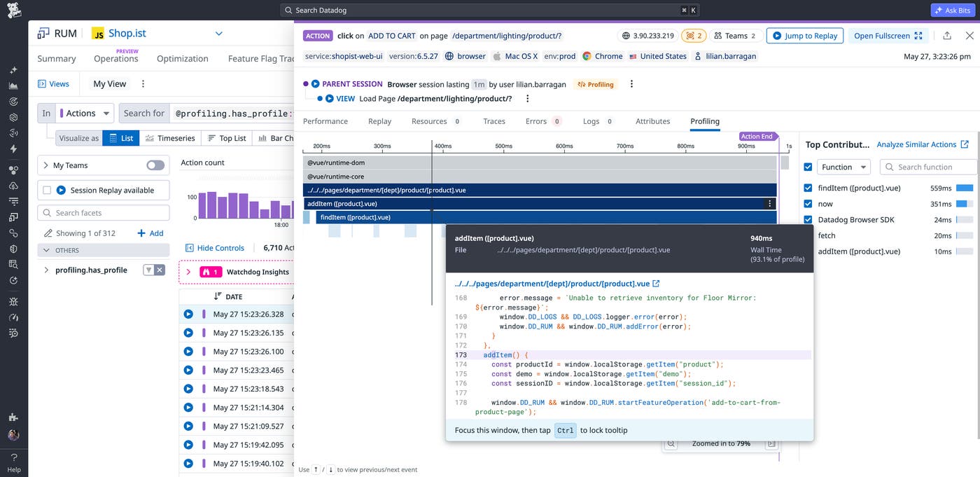Expand the My Teams section
980x477 pixels.
(x=46, y=165)
